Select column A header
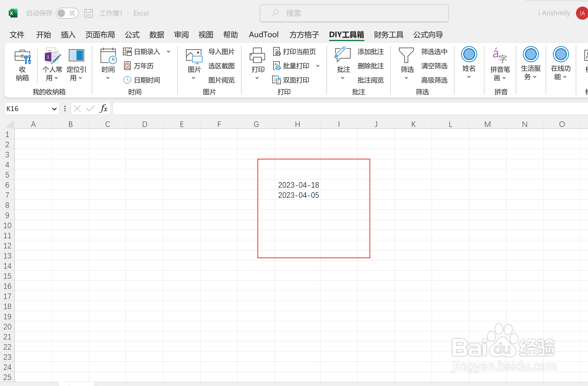 [x=33, y=124]
